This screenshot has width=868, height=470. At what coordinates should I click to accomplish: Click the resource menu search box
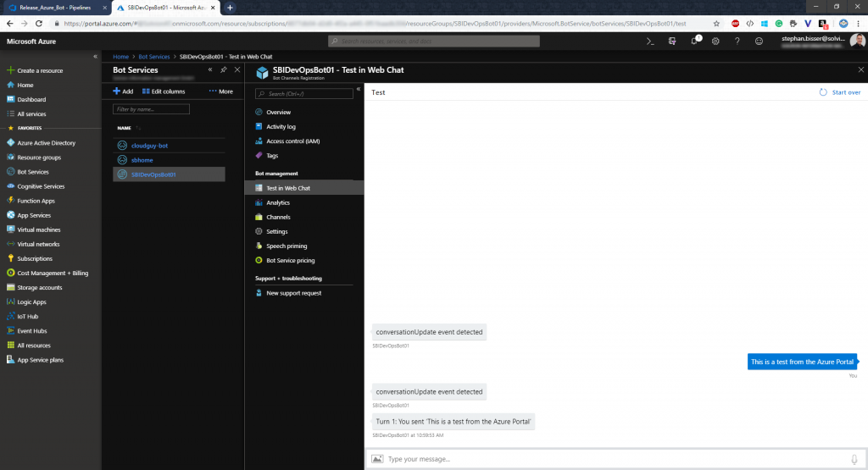point(304,93)
